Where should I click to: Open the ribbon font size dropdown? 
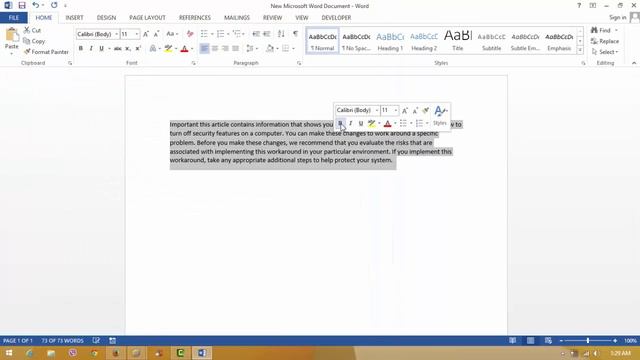pos(136,34)
